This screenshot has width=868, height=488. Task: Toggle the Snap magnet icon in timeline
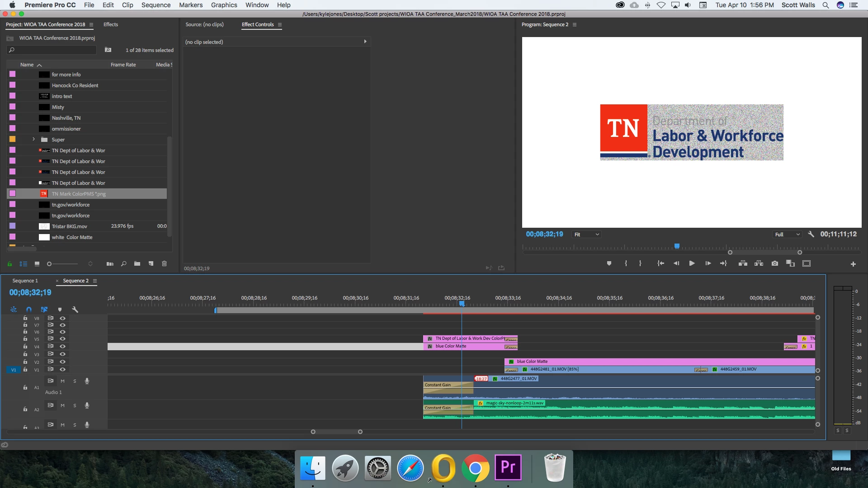(29, 310)
